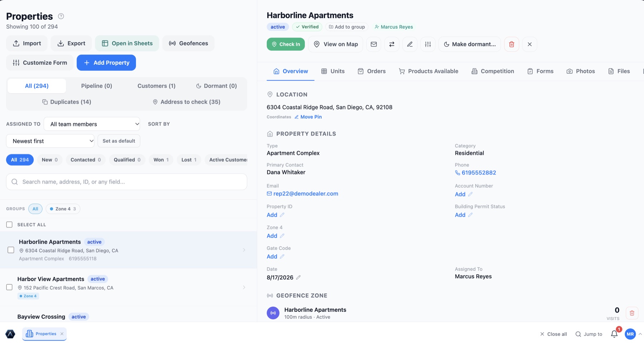The height and width of the screenshot is (343, 644).
Task: Switch to the Orders tab
Action: (x=371, y=71)
